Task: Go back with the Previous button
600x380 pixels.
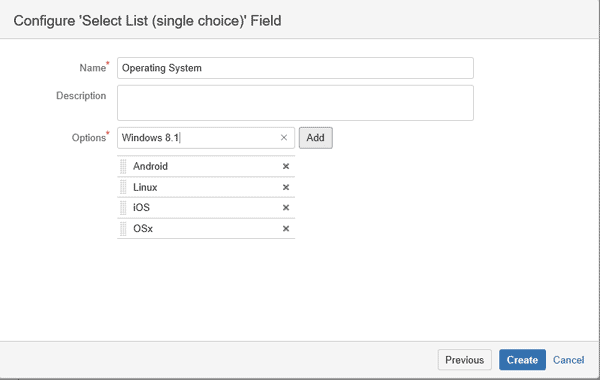Action: coord(465,360)
